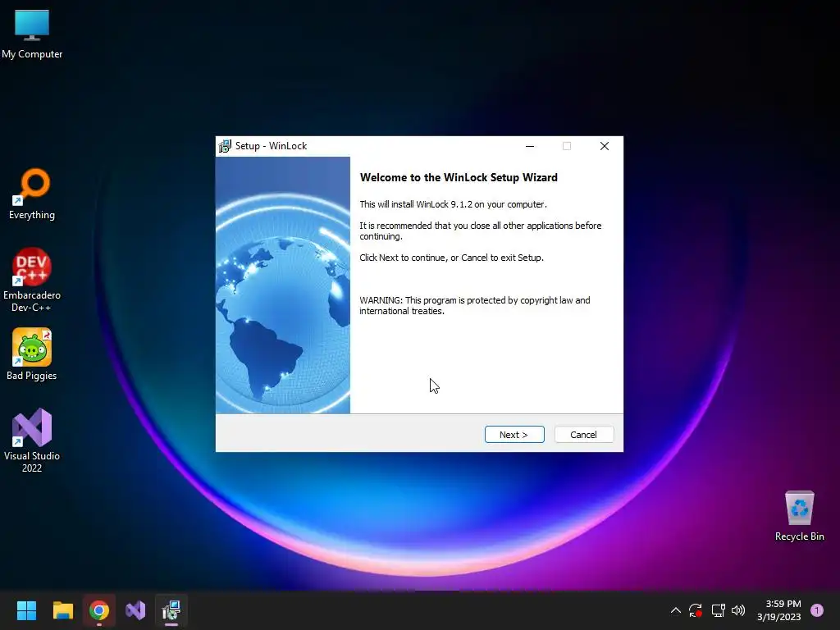Show hidden tray icons chevron

676,610
